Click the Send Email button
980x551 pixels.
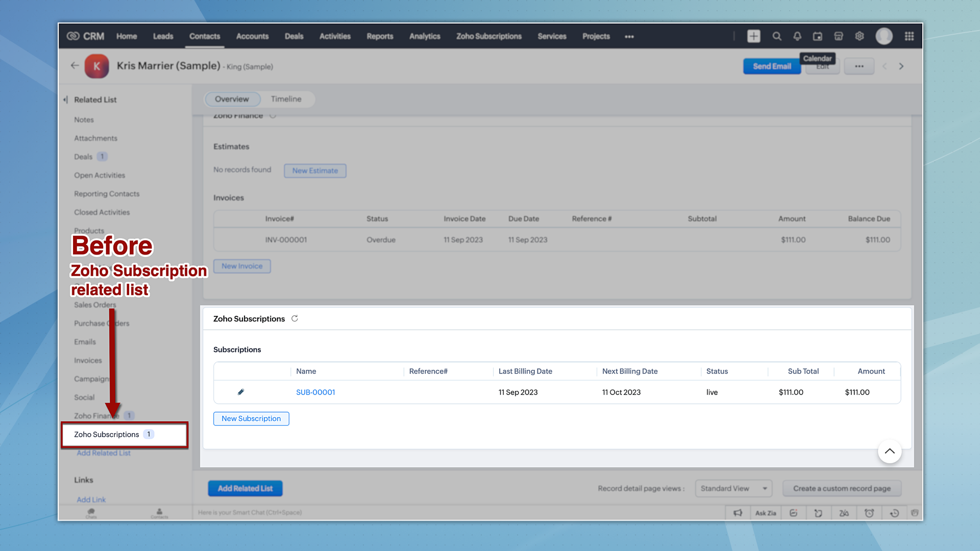[771, 66]
